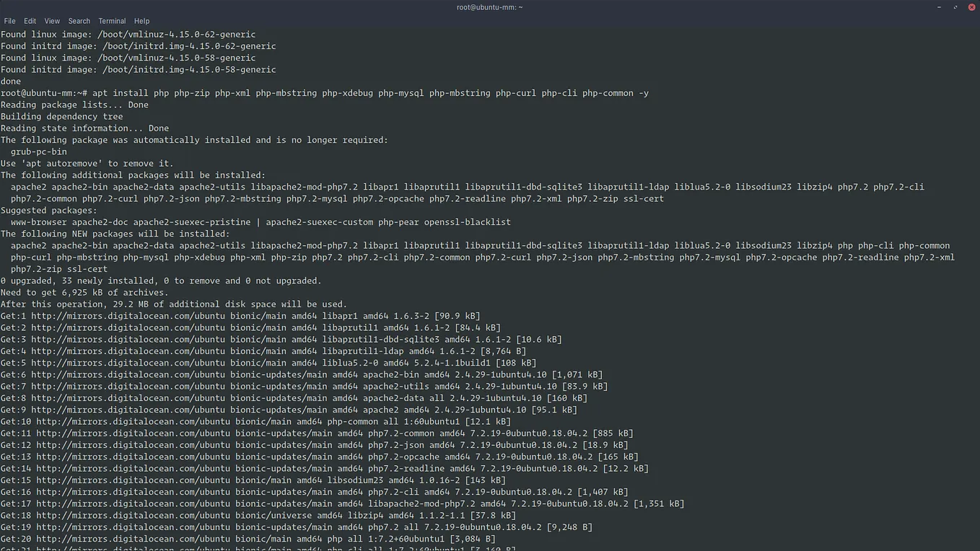980x551 pixels.
Task: Click the URL on the Get:5 liblua5.2-0 line
Action: point(126,363)
